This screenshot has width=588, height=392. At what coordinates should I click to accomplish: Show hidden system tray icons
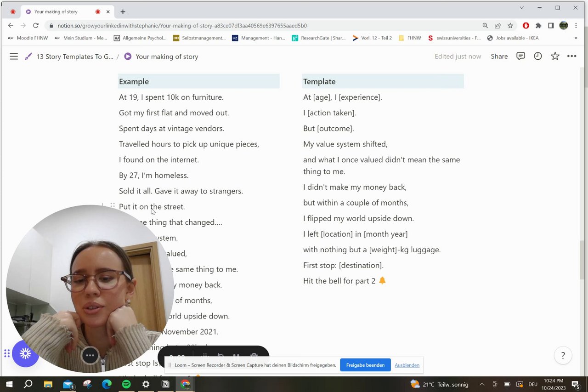482,384
